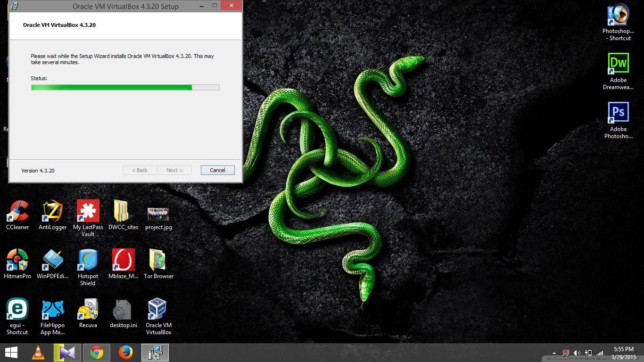Select the Tor Browser folder icon
Image resolution: width=644 pixels, height=362 pixels.
coord(158,264)
